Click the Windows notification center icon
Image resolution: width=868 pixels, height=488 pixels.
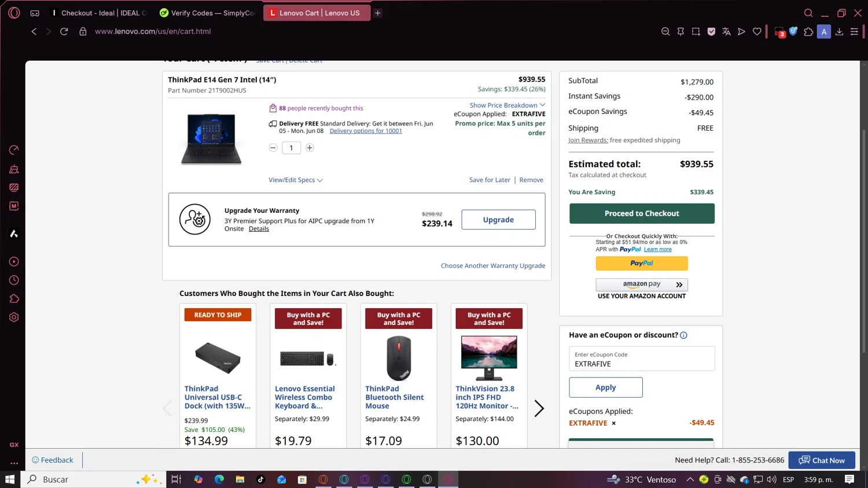849,479
